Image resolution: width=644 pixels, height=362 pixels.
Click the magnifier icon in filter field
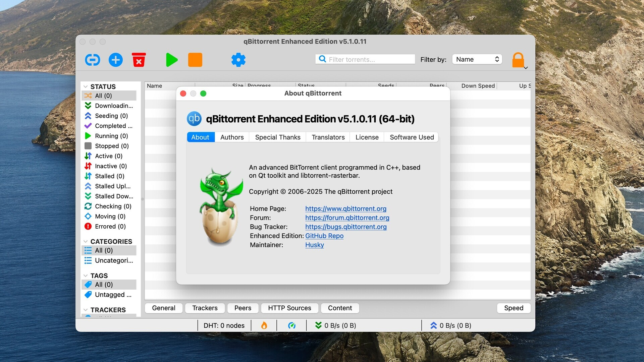322,59
